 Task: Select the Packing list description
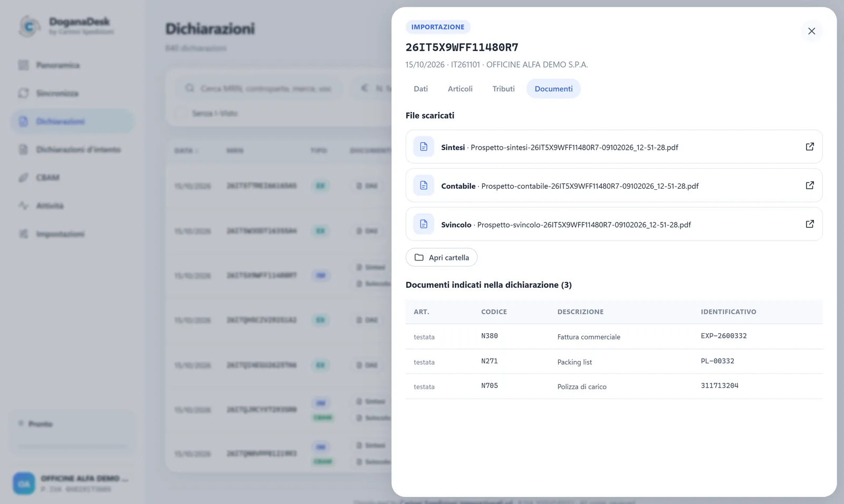point(574,362)
